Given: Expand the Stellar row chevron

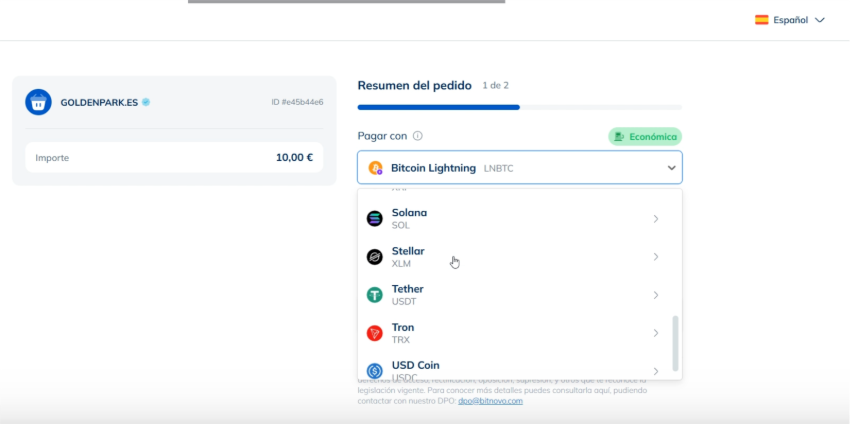Looking at the screenshot, I should click(656, 257).
